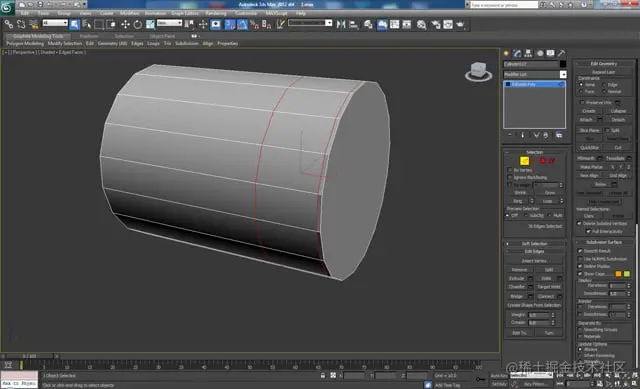Expand the Polygon Modeling ribbon panel
Screen dimensions: 640x389
coord(25,43)
